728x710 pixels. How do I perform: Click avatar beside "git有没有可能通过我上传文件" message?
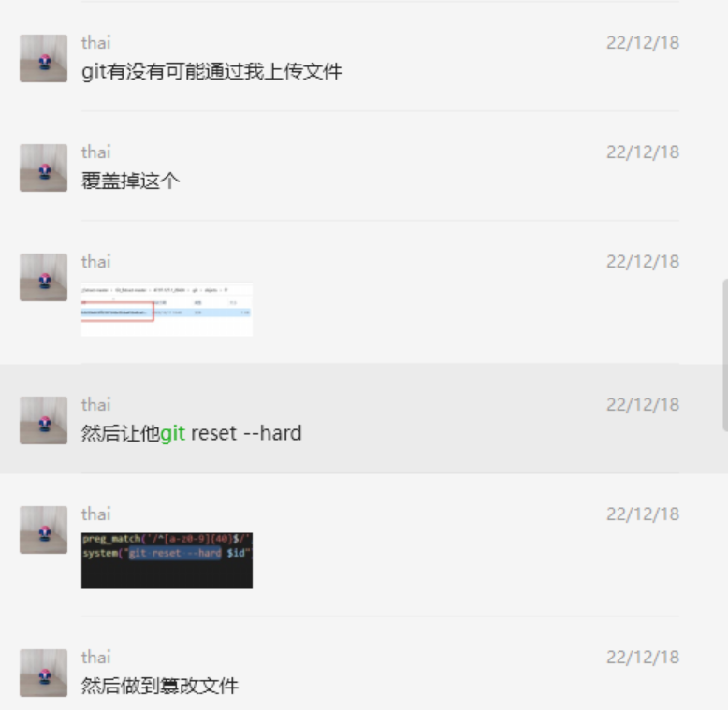43,59
